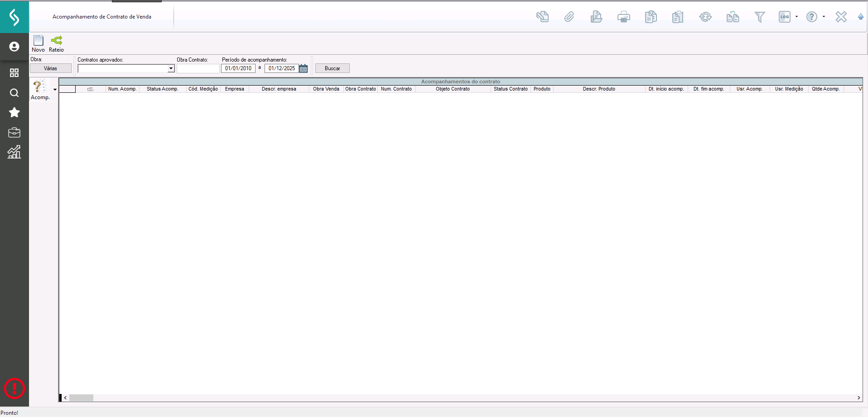Click the Obra Venda column header
868x417 pixels.
point(326,89)
